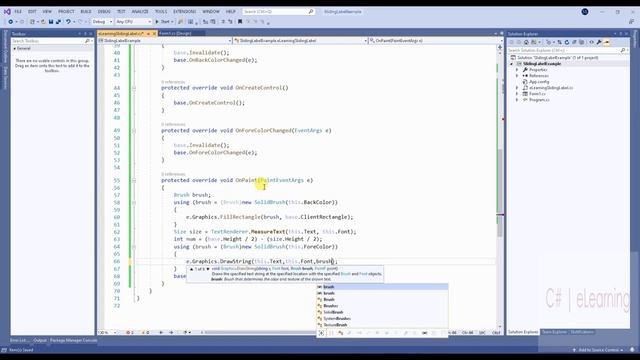Open the HELP menu
This screenshot has height=360, width=640.
pyautogui.click(x=231, y=11)
